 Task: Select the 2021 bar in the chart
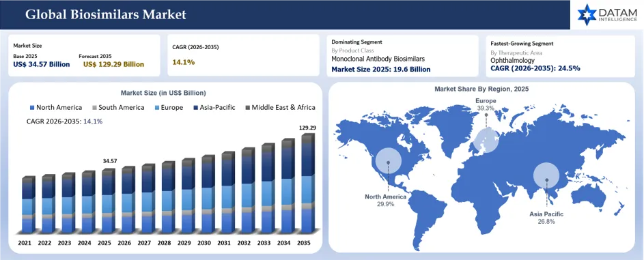(28, 205)
